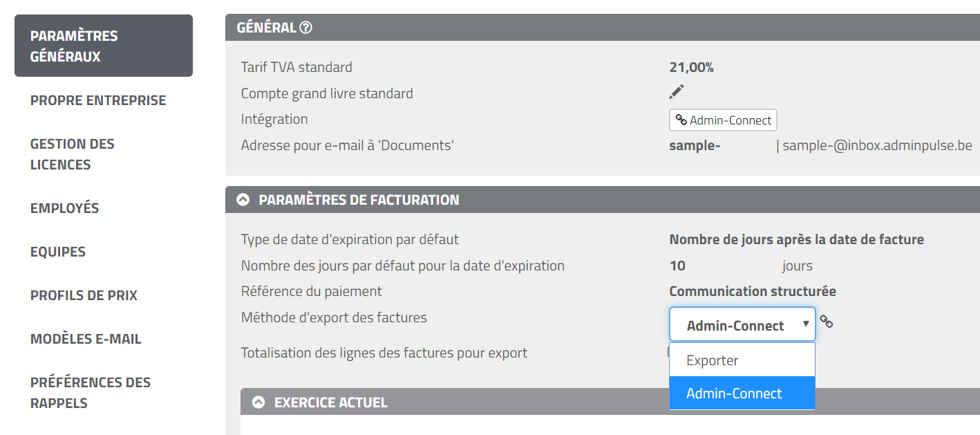Open Gestion des licences menu item
The width and height of the screenshot is (980, 435).
click(73, 154)
